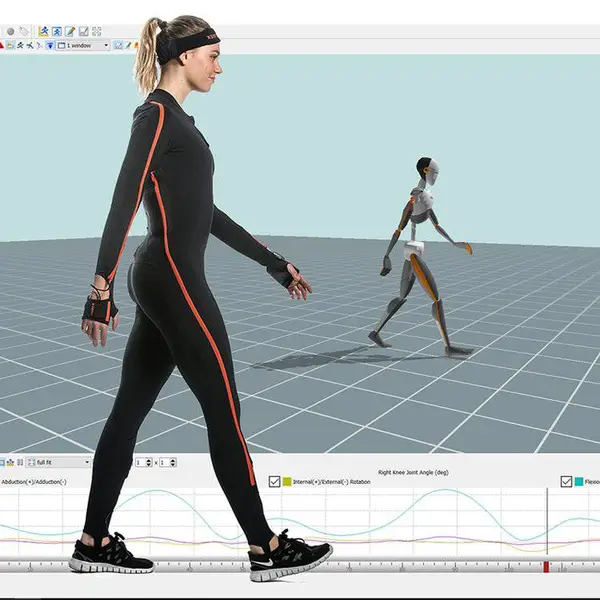Screen dimensions: 600x600
Task: Click the graph icon right of window dropdown
Action: pyautogui.click(x=118, y=46)
